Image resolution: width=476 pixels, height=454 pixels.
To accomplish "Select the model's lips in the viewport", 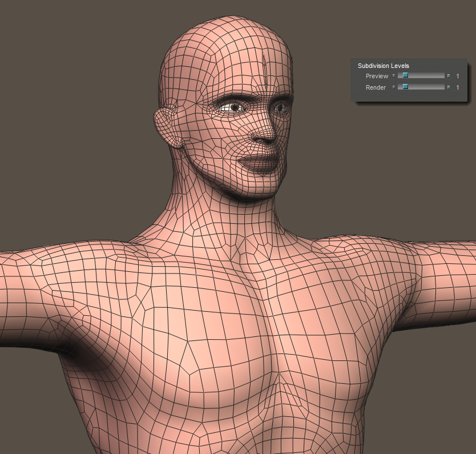I will (259, 164).
